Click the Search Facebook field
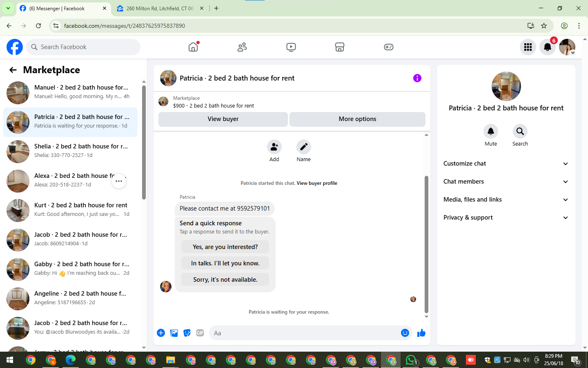This screenshot has width=588, height=368. (83, 47)
